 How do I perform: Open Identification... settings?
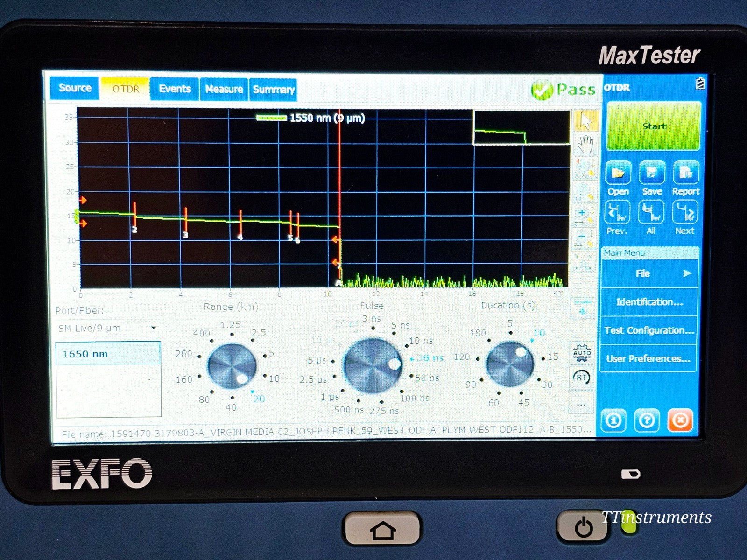[649, 302]
